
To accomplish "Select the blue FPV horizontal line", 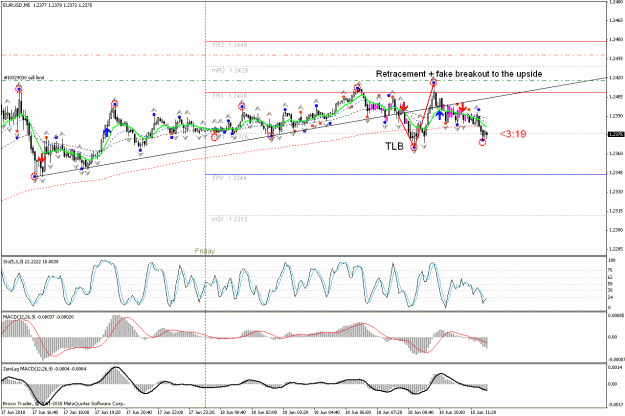I will pyautogui.click(x=405, y=175).
